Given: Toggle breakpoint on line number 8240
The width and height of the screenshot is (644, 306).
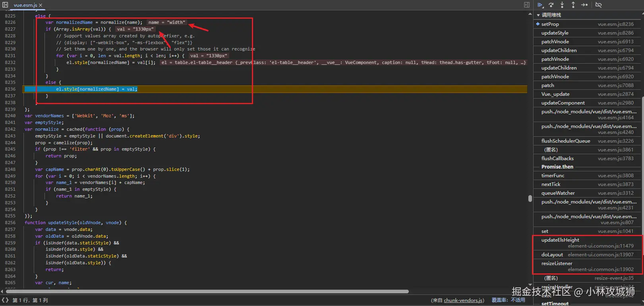Looking at the screenshot, I should [10, 116].
